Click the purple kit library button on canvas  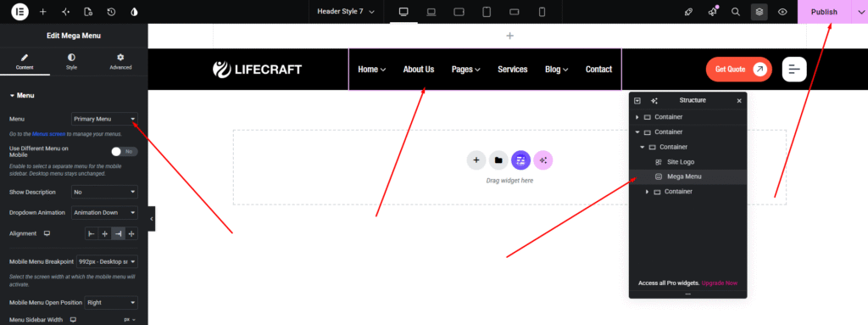(x=520, y=160)
